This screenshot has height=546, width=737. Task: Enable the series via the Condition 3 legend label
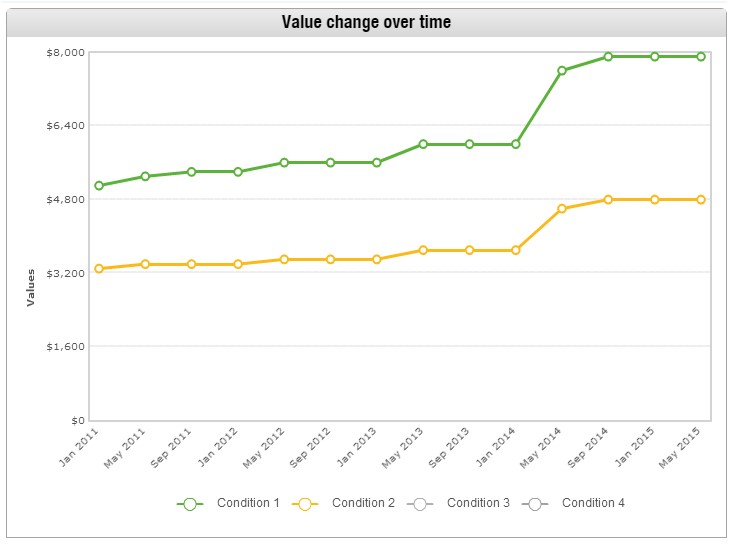[x=478, y=503]
